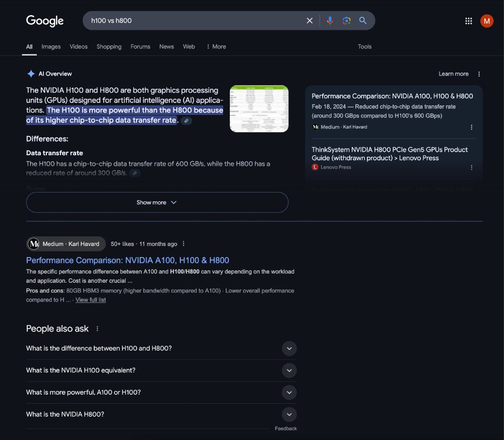Switch to the Images tab
The height and width of the screenshot is (440, 504).
coord(51,46)
